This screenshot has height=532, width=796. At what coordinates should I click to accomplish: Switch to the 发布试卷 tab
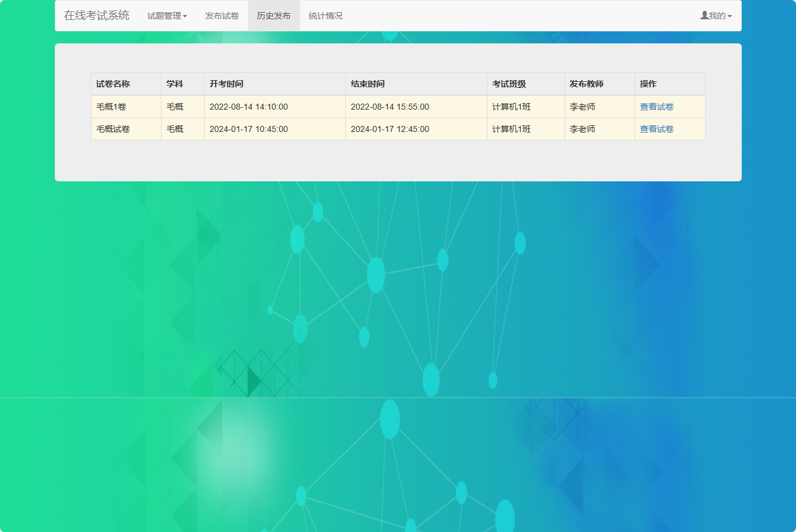point(221,16)
